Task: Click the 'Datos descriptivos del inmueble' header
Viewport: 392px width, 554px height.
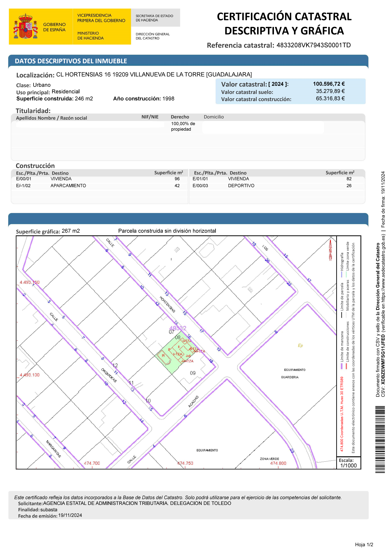Action: pos(71,61)
